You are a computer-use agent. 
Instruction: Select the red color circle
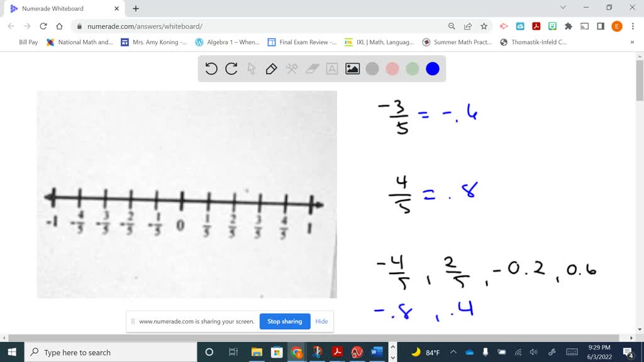pos(392,69)
